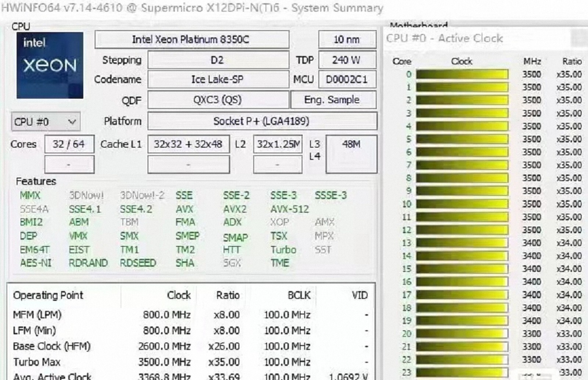Click the Stepping value D2
Viewport: 588px width, 380px height.
coord(218,60)
